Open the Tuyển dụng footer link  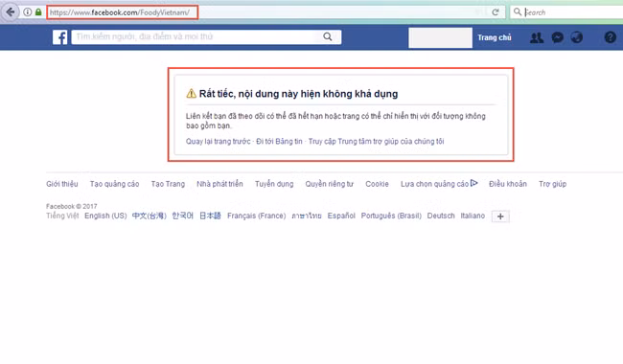click(x=274, y=184)
